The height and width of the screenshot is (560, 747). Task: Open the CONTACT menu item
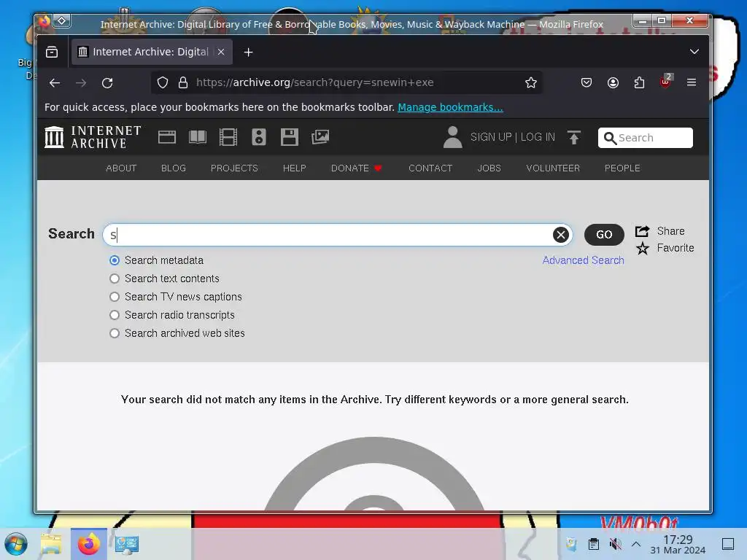click(x=430, y=168)
